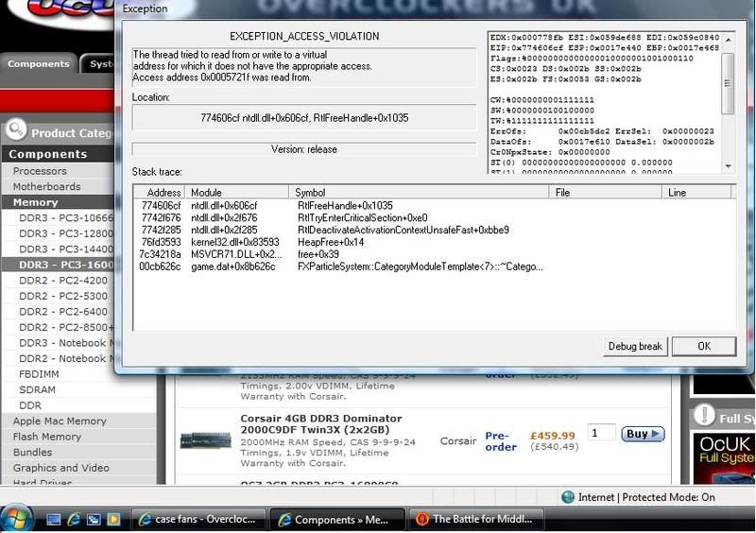Click Switch between windows quick launch icon

94,520
